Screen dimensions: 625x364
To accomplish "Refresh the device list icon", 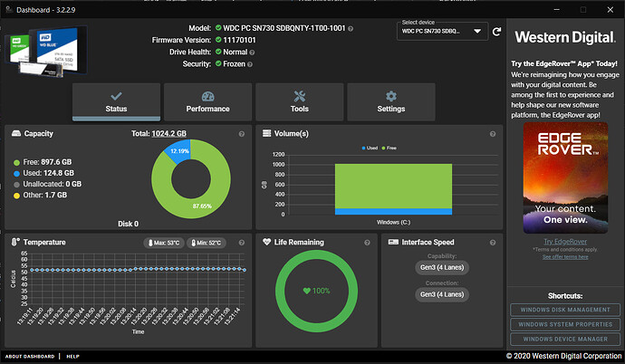I will [496, 32].
